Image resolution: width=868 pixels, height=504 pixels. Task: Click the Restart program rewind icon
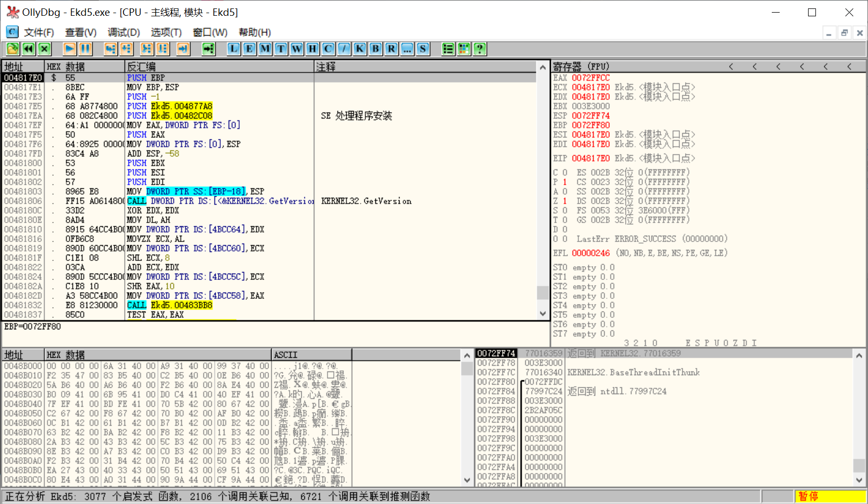coord(28,49)
